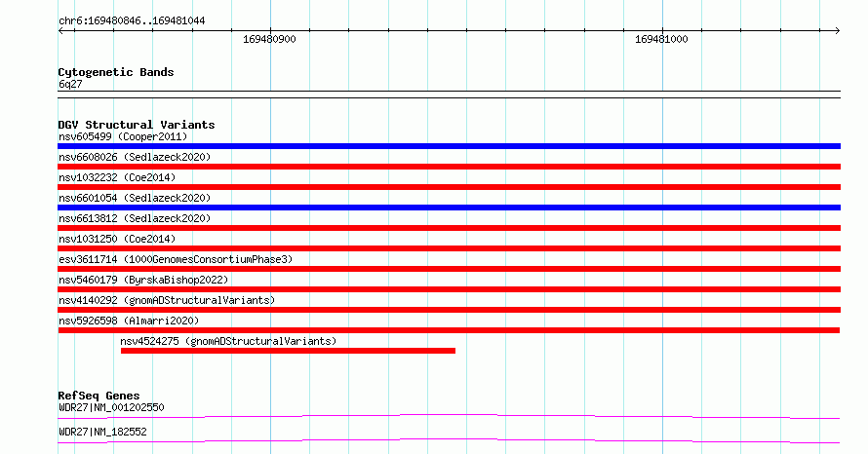
Task: Select the red bar under nsv6613812
Action: pyautogui.click(x=449, y=228)
